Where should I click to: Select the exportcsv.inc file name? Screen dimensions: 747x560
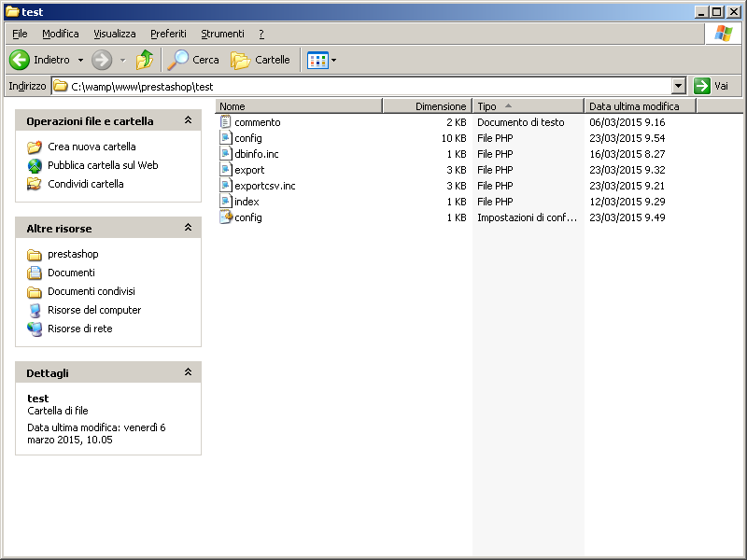265,186
